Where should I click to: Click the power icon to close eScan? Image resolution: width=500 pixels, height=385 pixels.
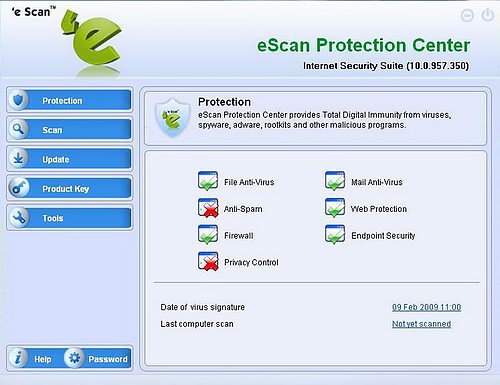(487, 15)
